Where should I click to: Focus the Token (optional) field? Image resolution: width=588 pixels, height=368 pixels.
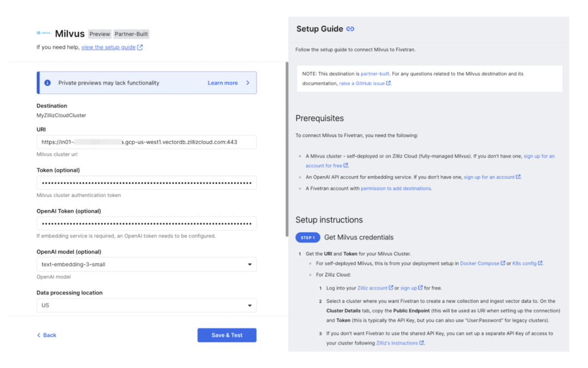(x=146, y=183)
